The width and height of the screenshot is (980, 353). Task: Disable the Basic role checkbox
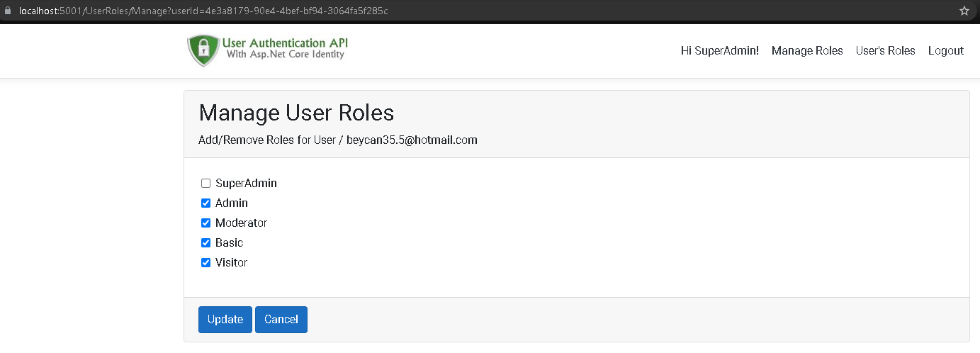206,242
